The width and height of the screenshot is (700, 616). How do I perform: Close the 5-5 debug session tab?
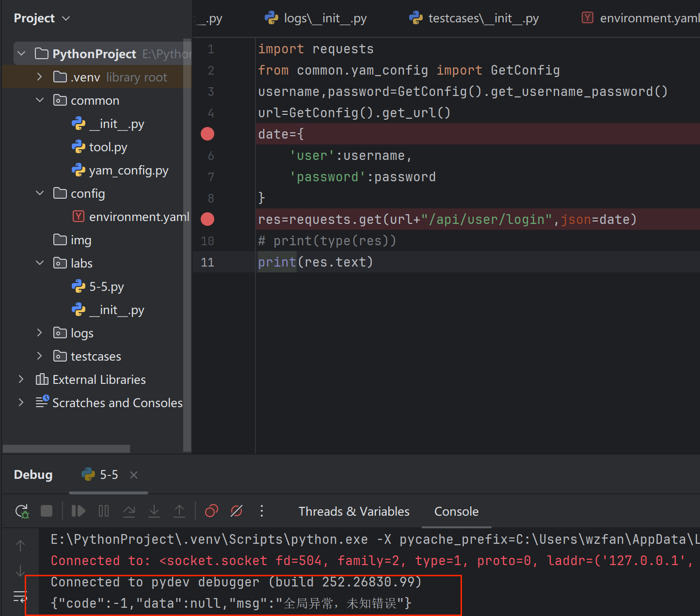(134, 475)
